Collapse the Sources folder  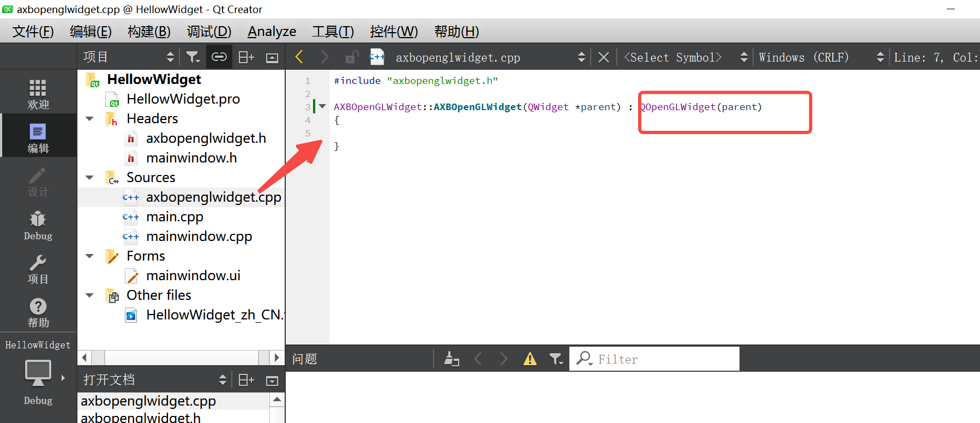pos(89,178)
